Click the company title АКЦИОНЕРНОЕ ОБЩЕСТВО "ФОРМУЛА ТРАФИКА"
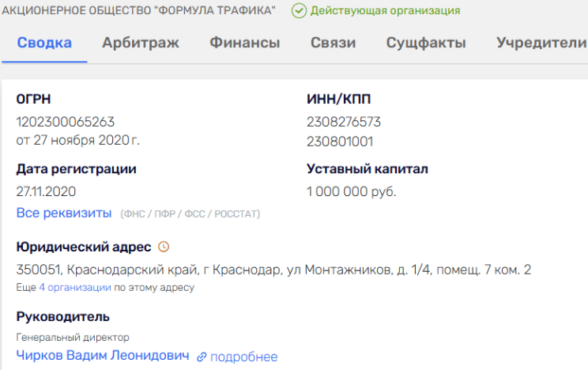Image resolution: width=588 pixels, height=370 pixels. point(138,10)
